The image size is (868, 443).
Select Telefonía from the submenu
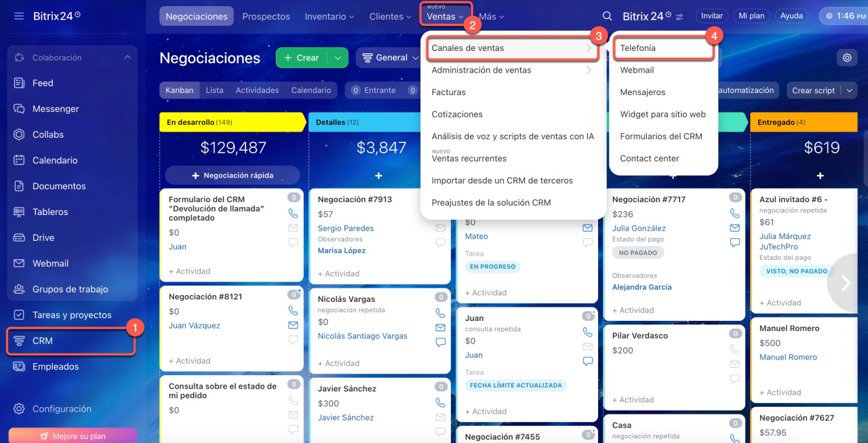point(663,48)
